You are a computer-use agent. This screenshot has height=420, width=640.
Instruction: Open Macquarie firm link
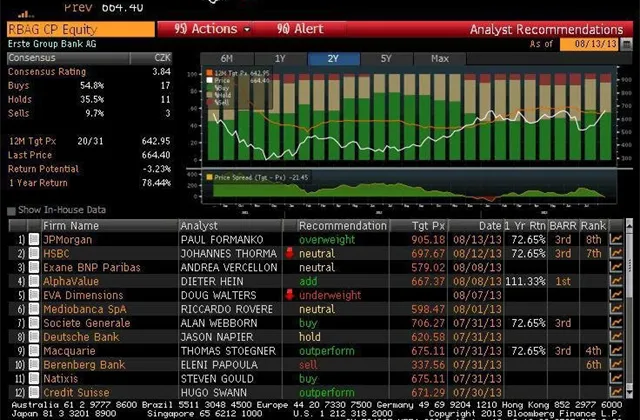coord(69,351)
